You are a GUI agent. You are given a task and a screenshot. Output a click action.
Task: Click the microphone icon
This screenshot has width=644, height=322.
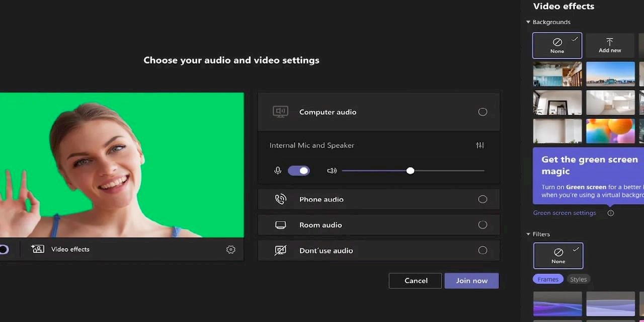tap(278, 171)
